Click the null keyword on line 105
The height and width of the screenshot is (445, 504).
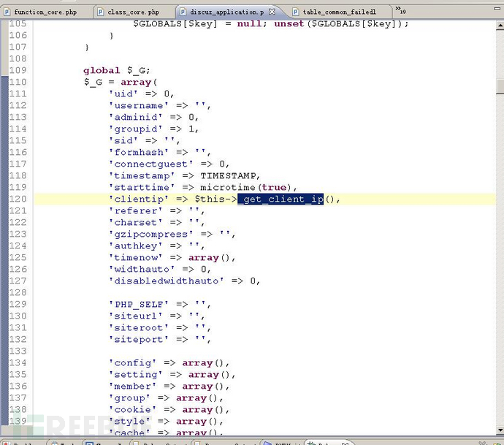tap(249, 24)
